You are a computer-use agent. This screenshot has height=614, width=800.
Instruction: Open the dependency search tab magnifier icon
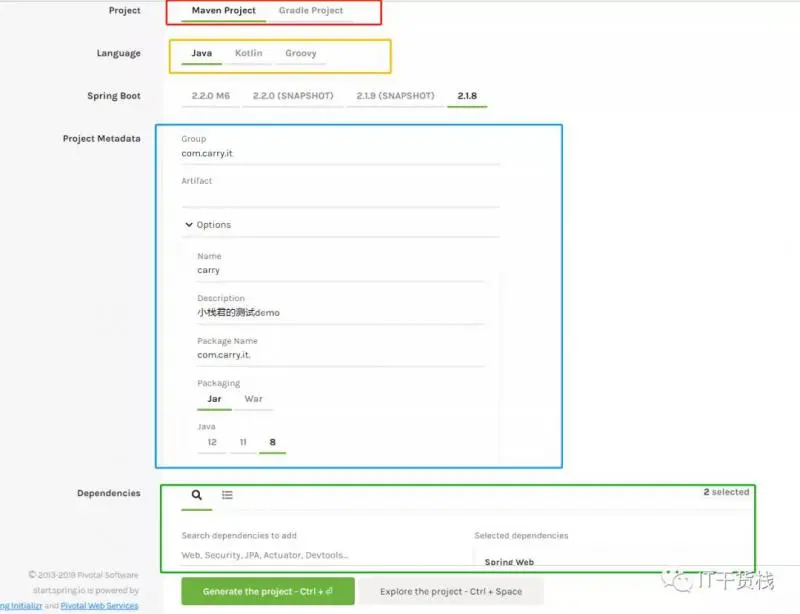196,495
